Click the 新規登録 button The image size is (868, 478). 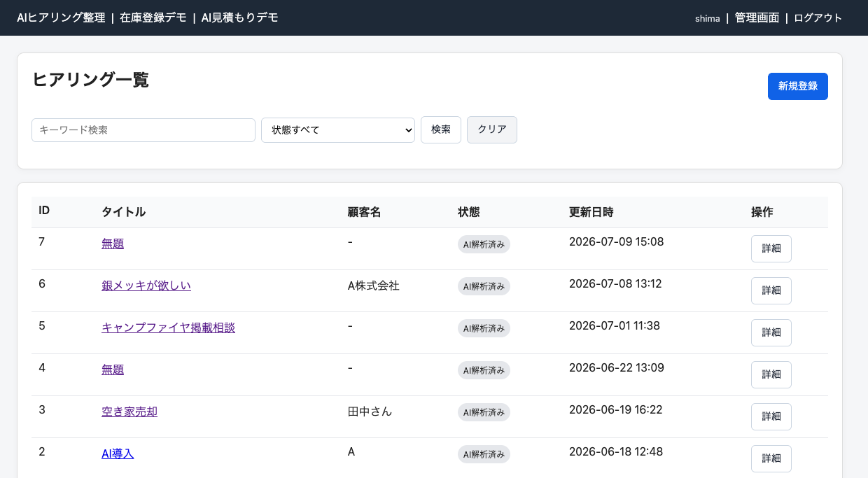[798, 86]
